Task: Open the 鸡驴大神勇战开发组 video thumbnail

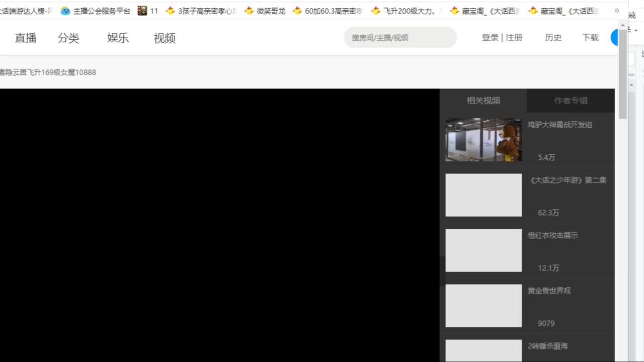Action: [484, 140]
